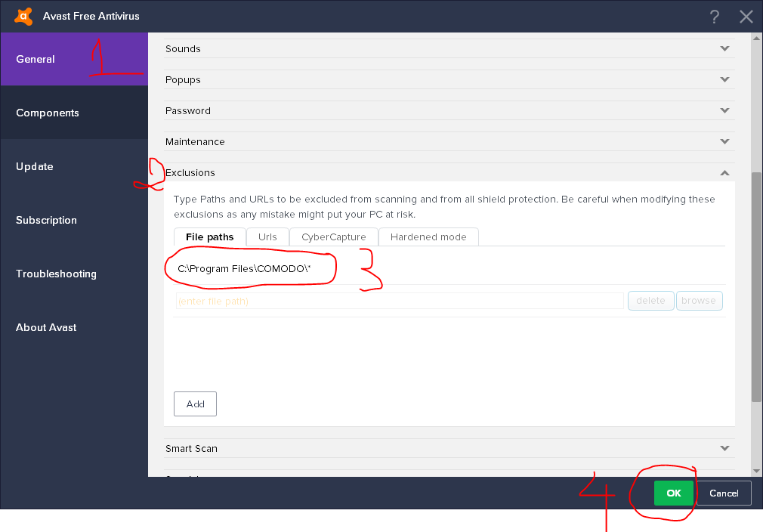Open Troubleshooting settings

pos(74,274)
